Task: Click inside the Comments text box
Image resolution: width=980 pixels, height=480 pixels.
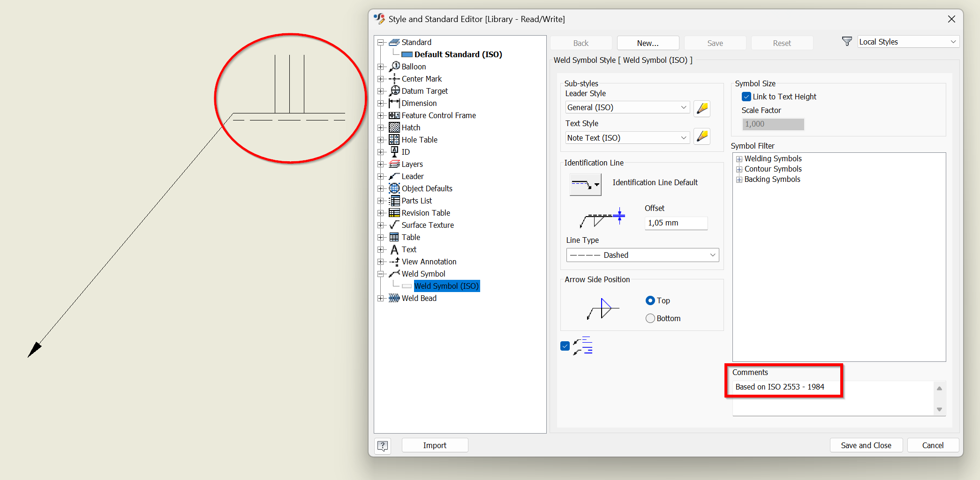Action: tap(833, 398)
